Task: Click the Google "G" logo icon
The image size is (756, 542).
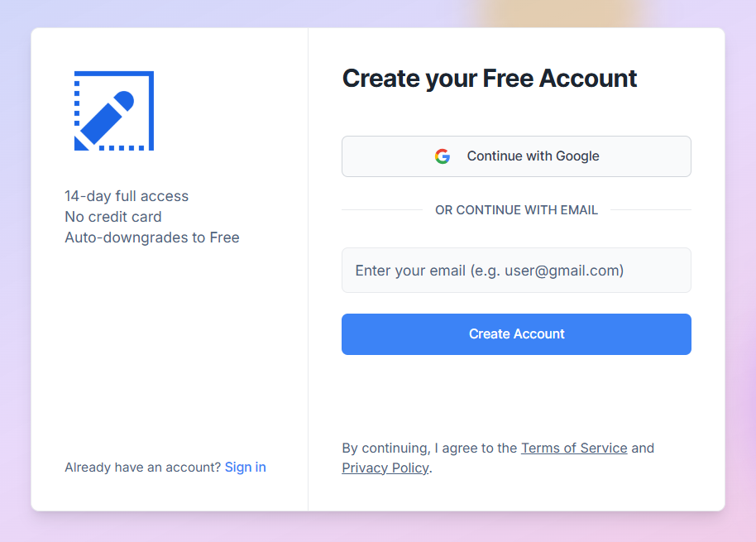Action: pyautogui.click(x=443, y=156)
